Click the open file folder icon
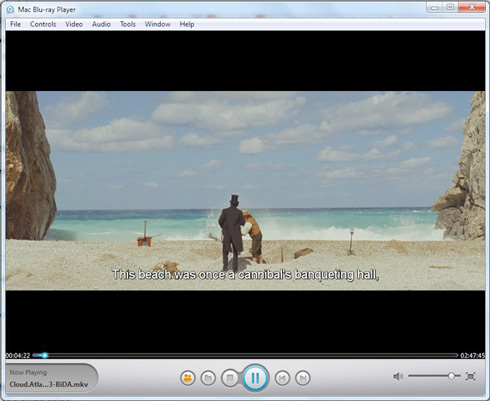Screen dimensions: 490x401 pyautogui.click(x=208, y=378)
